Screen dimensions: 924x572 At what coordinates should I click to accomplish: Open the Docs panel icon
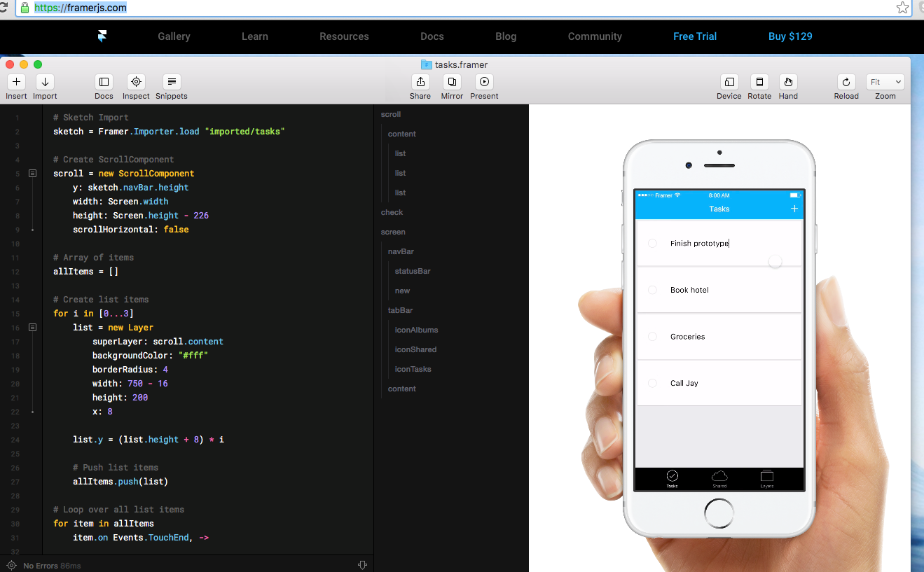click(104, 82)
